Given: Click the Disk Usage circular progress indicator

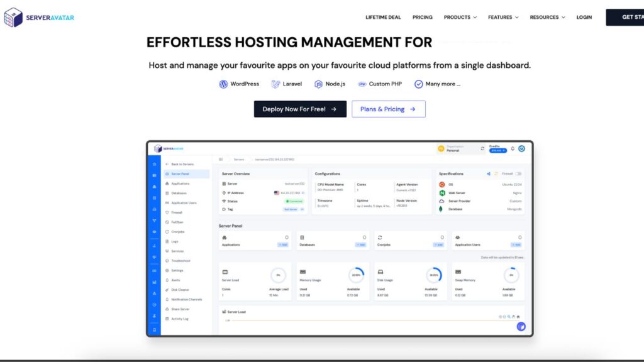Looking at the screenshot, I should coord(434,275).
